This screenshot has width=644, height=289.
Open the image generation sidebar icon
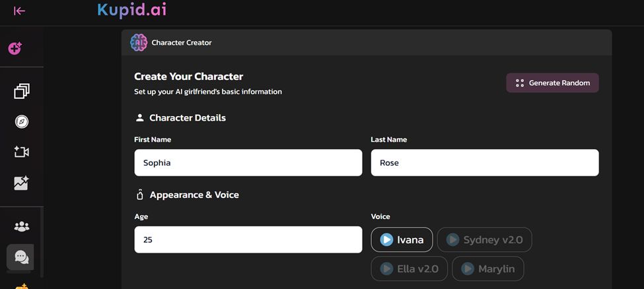click(22, 183)
